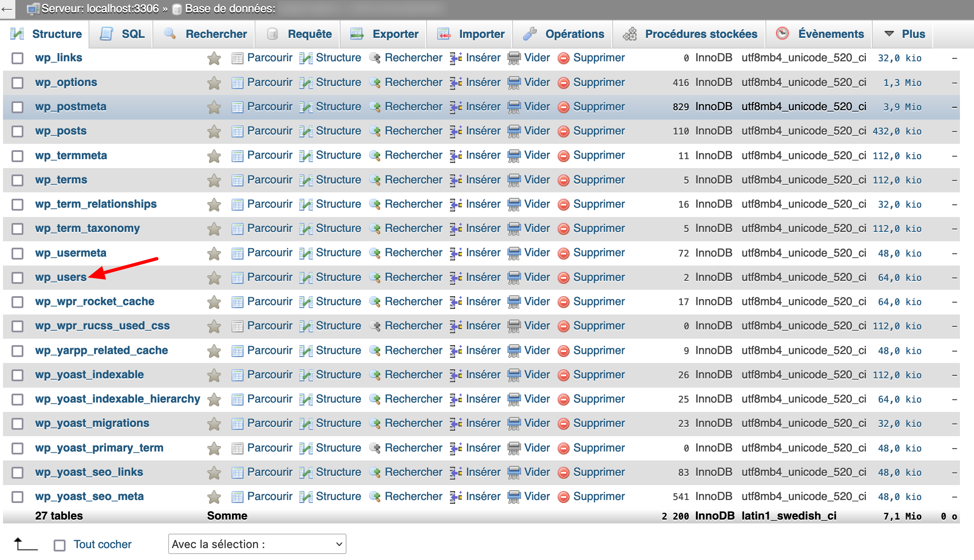
Task: Click the favorite star for wp_yoast_indexable_hierarchy
Action: click(214, 400)
